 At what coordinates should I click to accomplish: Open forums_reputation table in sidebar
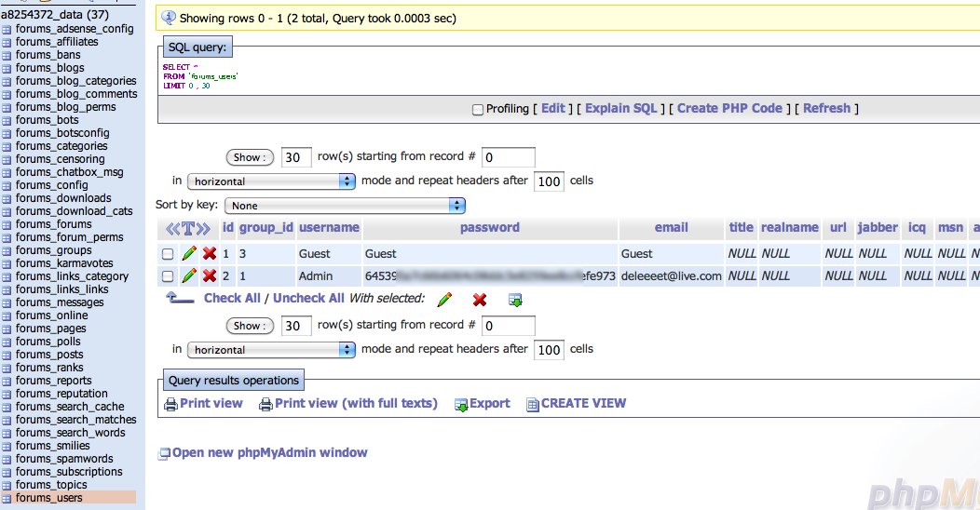[x=61, y=394]
